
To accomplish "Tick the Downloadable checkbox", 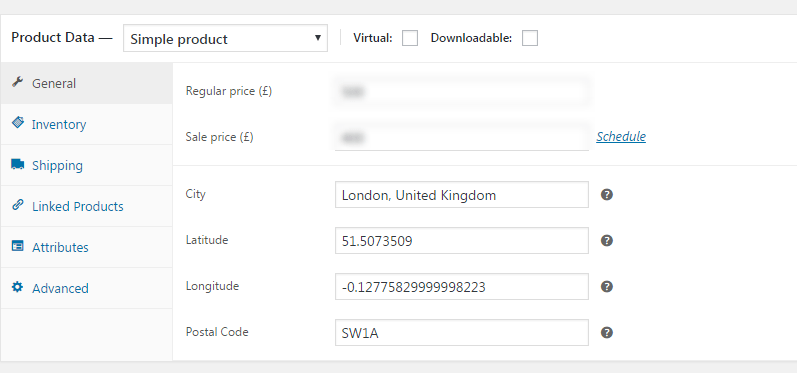I will 530,38.
